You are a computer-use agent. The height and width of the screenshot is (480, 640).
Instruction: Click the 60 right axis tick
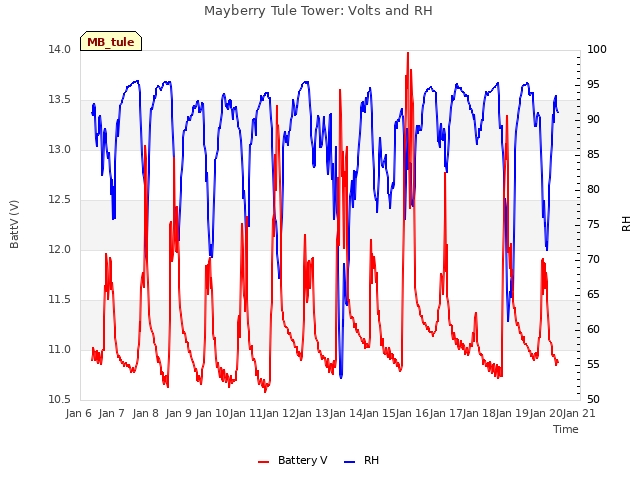coord(593,329)
